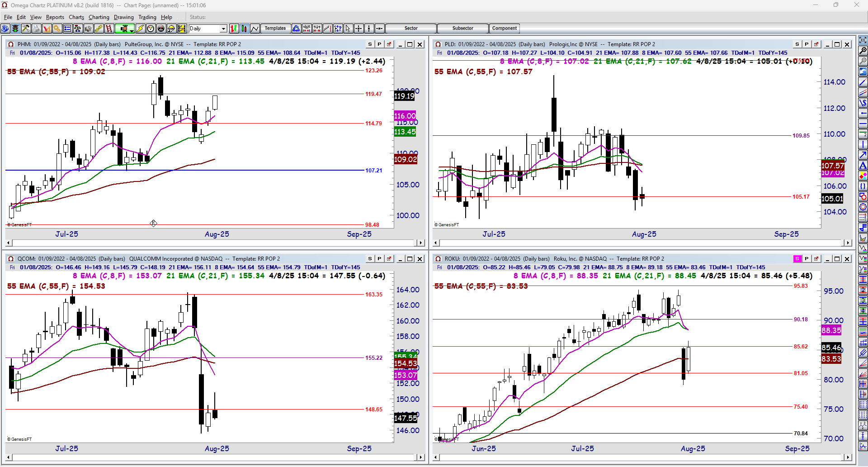Click the zoom-to-fit icon in right toolbar
The height and width of the screenshot is (467, 868).
(x=863, y=40)
